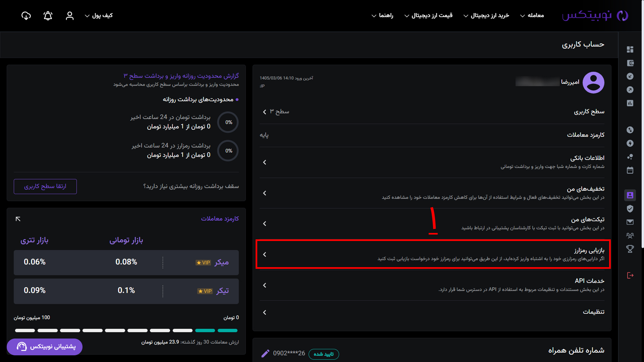Expand کارمزد معاملات panel arrow icon
This screenshot has height=362, width=644.
point(18,219)
